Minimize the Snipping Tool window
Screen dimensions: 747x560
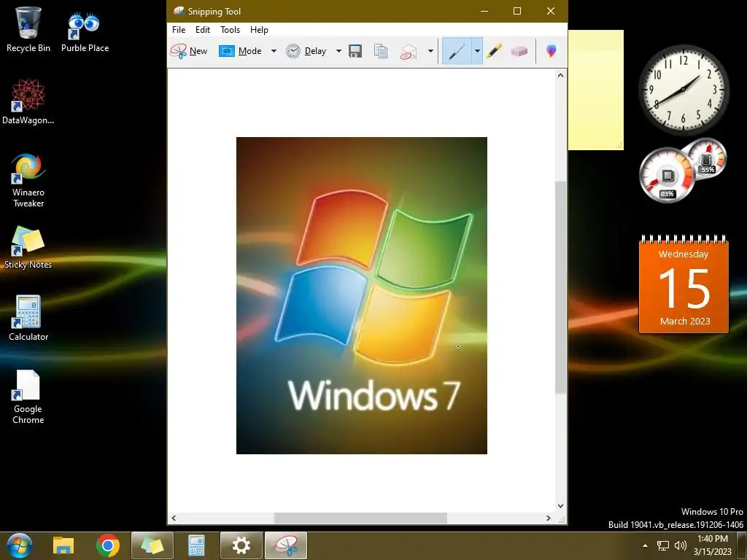pyautogui.click(x=484, y=11)
